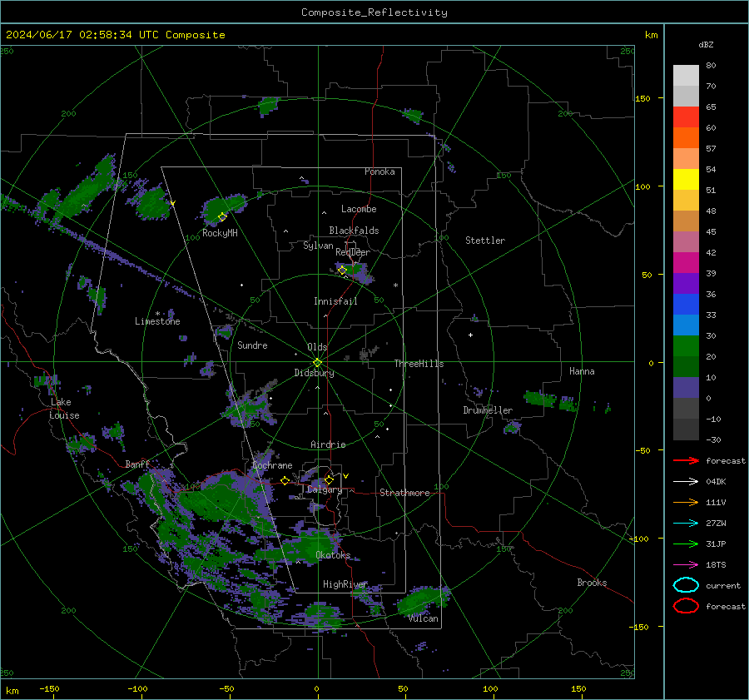Viewport: 749px width, 700px height.
Task: Click the Banff label
Action: (x=137, y=464)
